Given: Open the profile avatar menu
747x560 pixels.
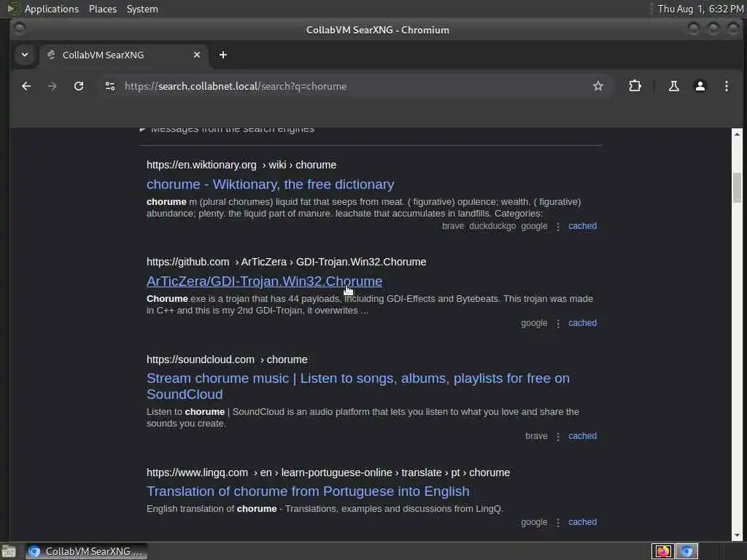Looking at the screenshot, I should (x=700, y=86).
